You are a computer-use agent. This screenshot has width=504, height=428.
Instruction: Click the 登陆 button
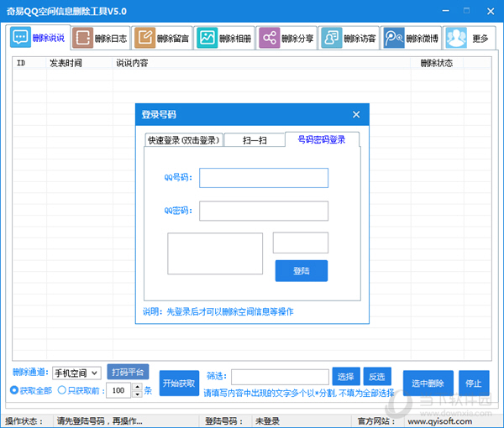coord(302,271)
